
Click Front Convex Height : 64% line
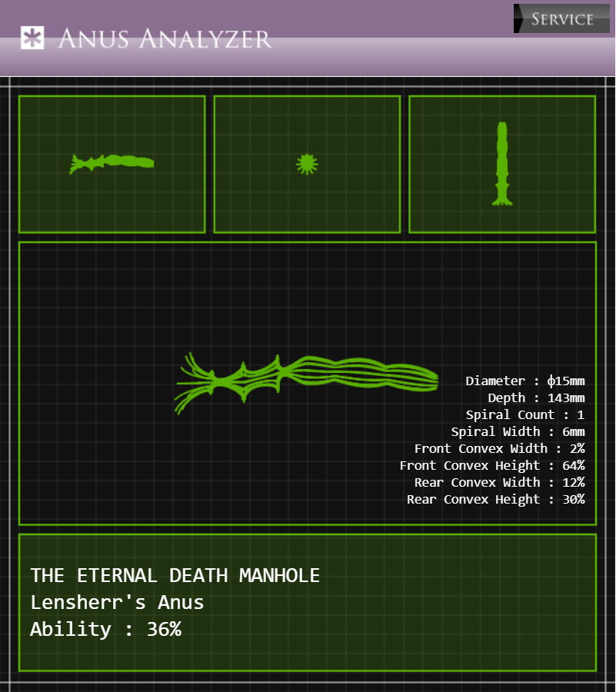tap(492, 465)
